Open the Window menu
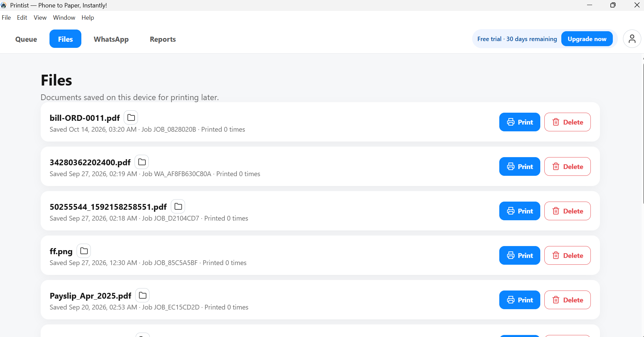The image size is (644, 337). 64,18
